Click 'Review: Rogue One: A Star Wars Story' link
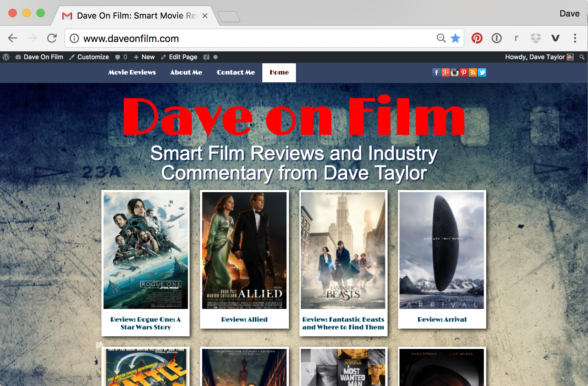Screen dimensions: 588x386 146,323
